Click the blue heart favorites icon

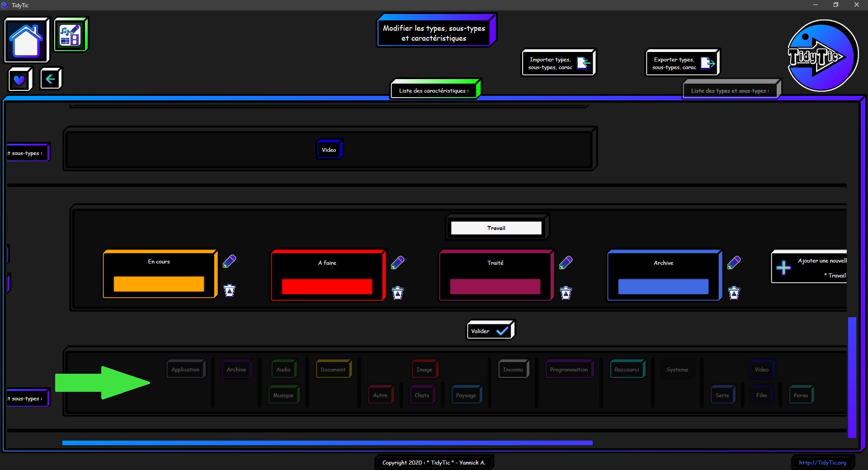coord(19,80)
